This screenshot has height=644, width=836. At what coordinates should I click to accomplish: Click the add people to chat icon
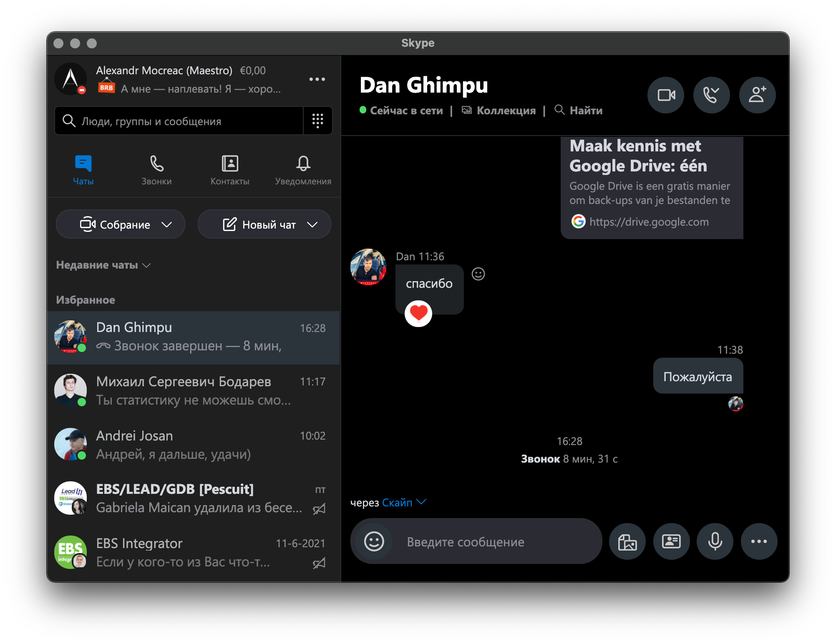(x=757, y=96)
